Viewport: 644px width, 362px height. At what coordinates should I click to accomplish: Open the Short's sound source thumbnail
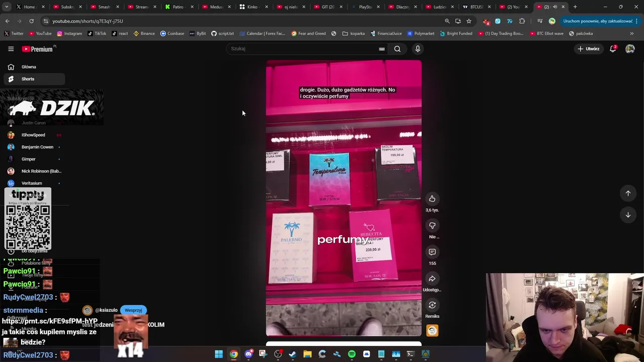[x=432, y=330]
